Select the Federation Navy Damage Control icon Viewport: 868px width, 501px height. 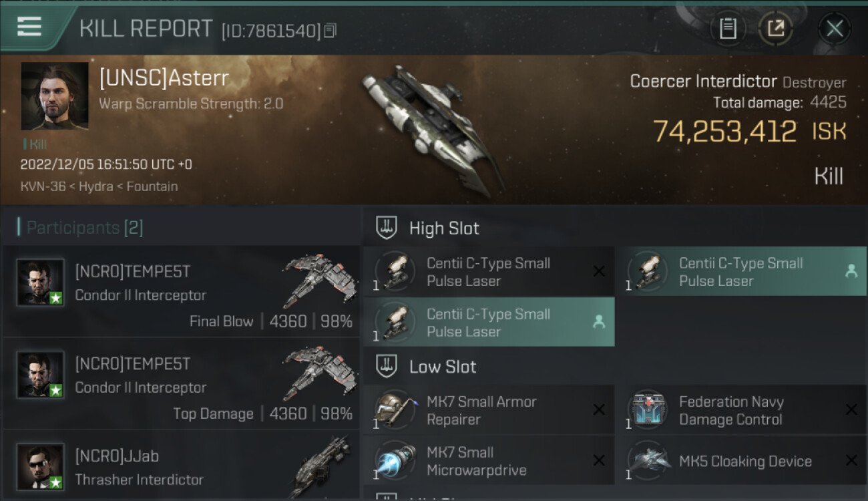pyautogui.click(x=647, y=409)
